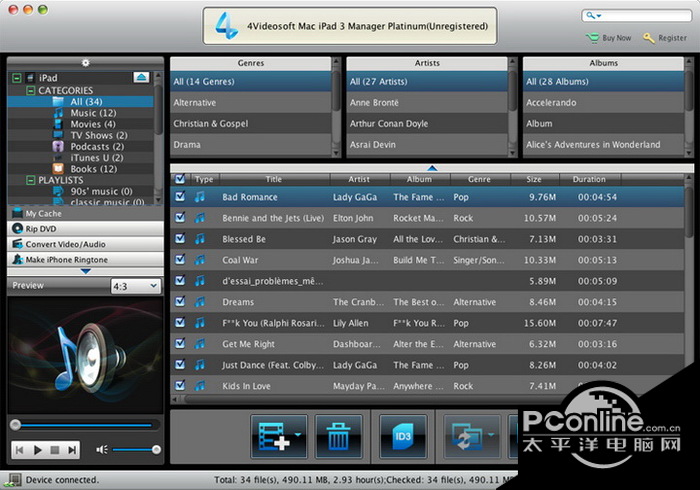700x490 pixels.
Task: Select the Accelerando album
Action: click(x=604, y=103)
